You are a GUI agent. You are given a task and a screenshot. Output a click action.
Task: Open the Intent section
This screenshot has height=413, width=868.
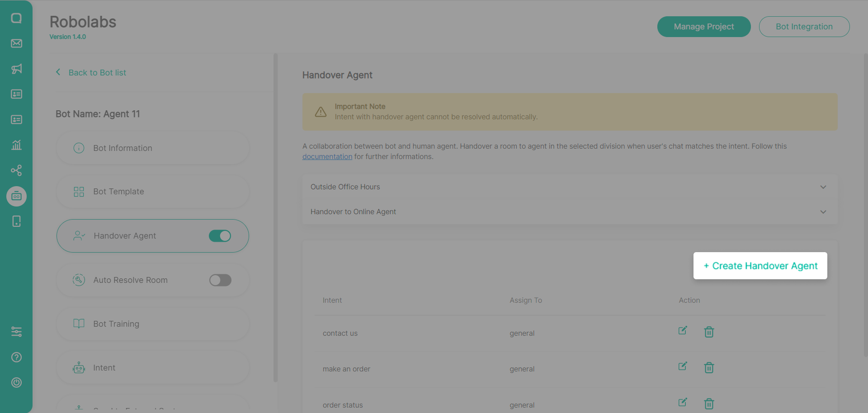click(x=152, y=367)
